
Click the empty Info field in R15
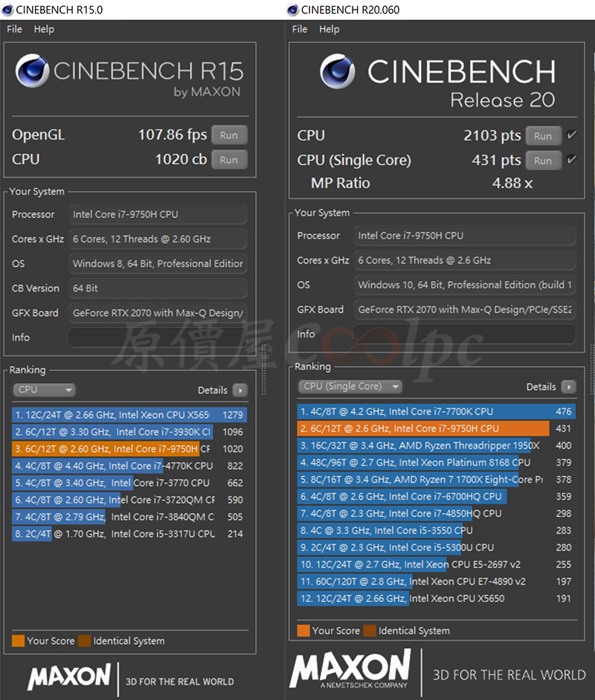(158, 338)
